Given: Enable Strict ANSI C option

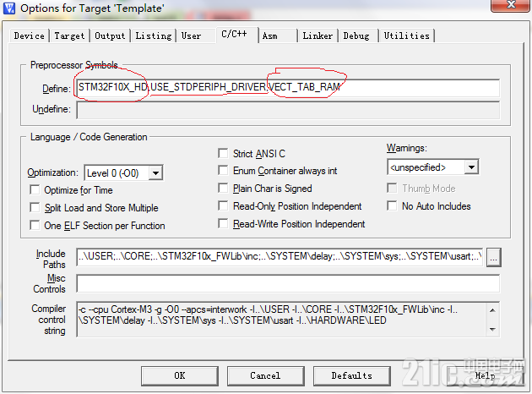Looking at the screenshot, I should pyautogui.click(x=223, y=153).
